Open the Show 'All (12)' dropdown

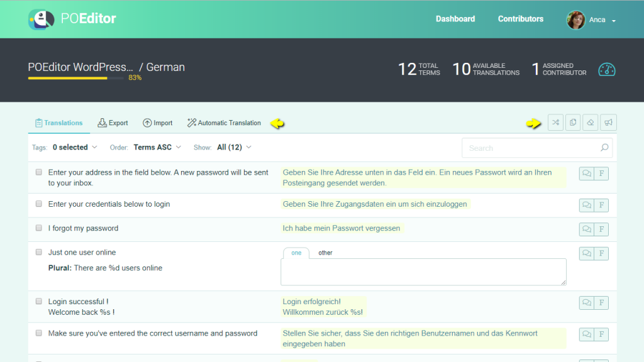(x=234, y=147)
